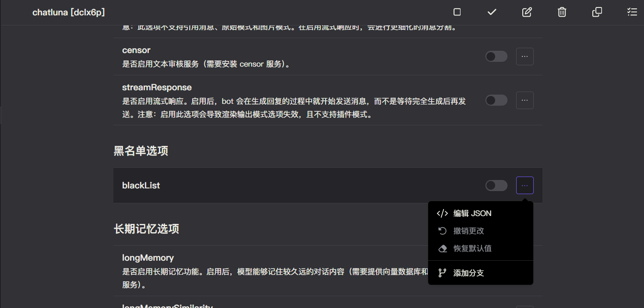The height and width of the screenshot is (308, 644).
Task: Turn on the streamResponse switch
Action: (x=496, y=100)
